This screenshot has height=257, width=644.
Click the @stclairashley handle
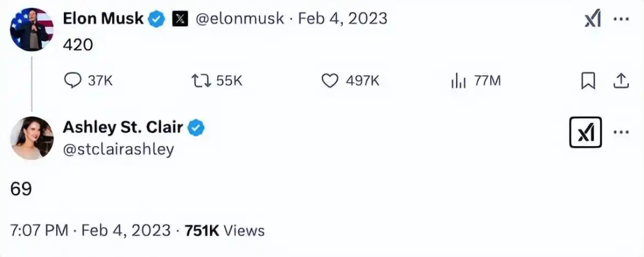click(118, 148)
